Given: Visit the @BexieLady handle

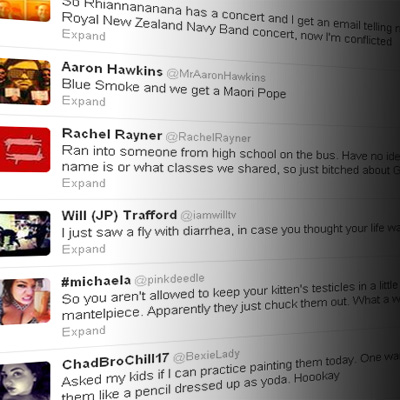Looking at the screenshot, I should (206, 356).
